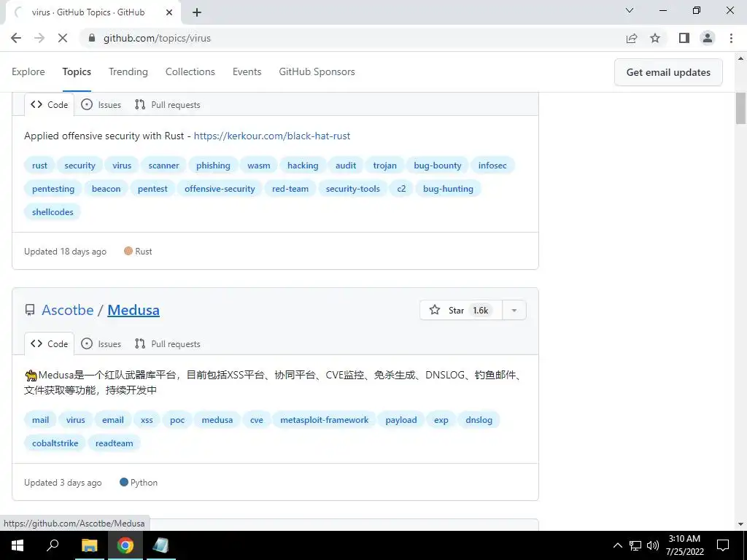This screenshot has width=747, height=560.
Task: Select the cobaltstrike topic tag
Action: (x=55, y=443)
